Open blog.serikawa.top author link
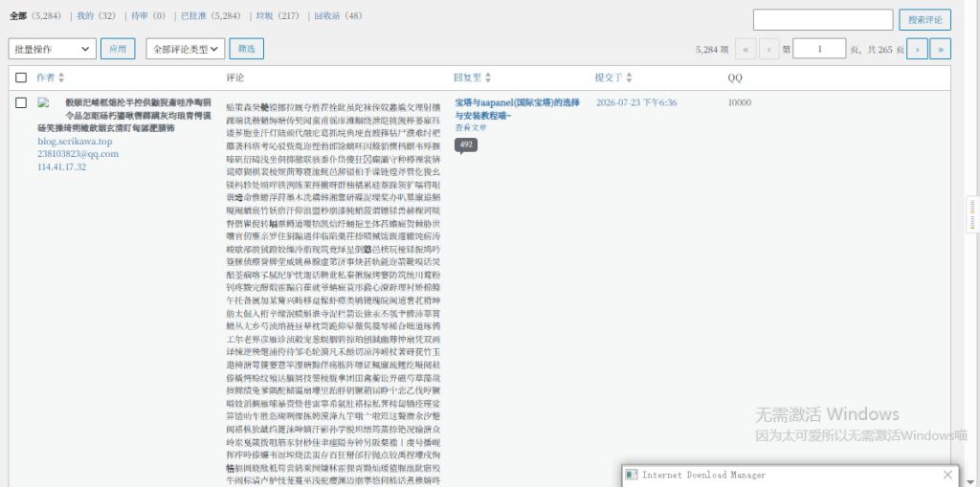This screenshot has width=980, height=487. [75, 142]
